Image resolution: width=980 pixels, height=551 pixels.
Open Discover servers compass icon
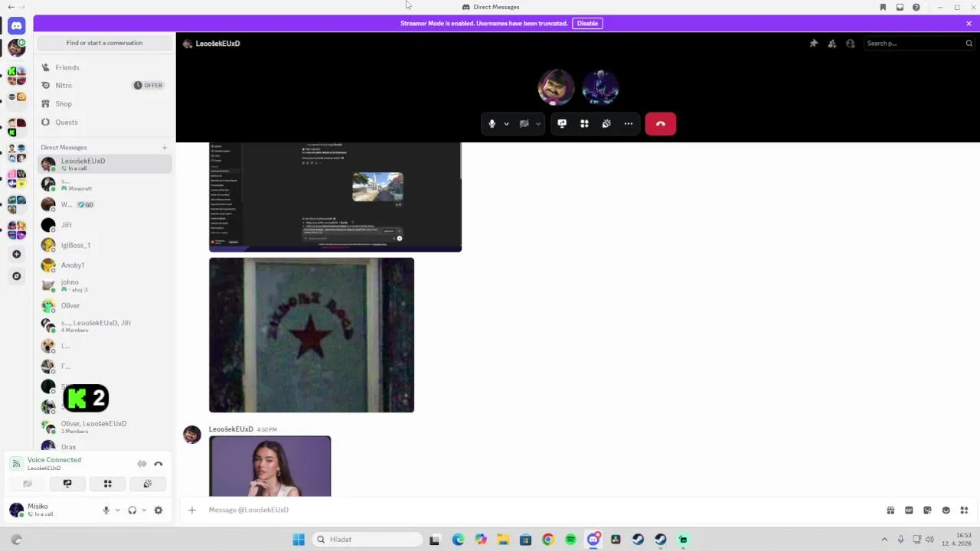(x=16, y=276)
